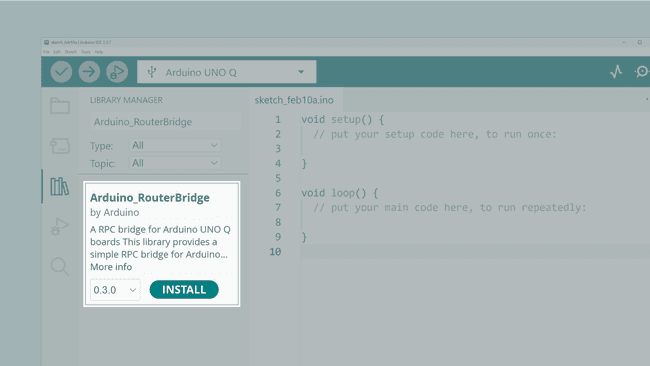Screen dimensions: 650x366
Task: Click code line 1 'void setup() {'
Action: tap(342, 119)
